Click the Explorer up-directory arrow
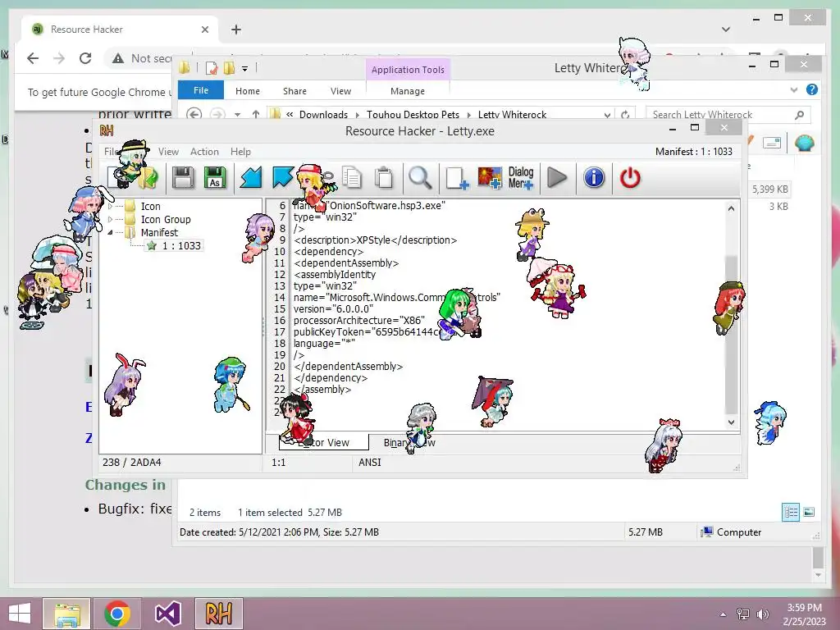 tap(256, 114)
